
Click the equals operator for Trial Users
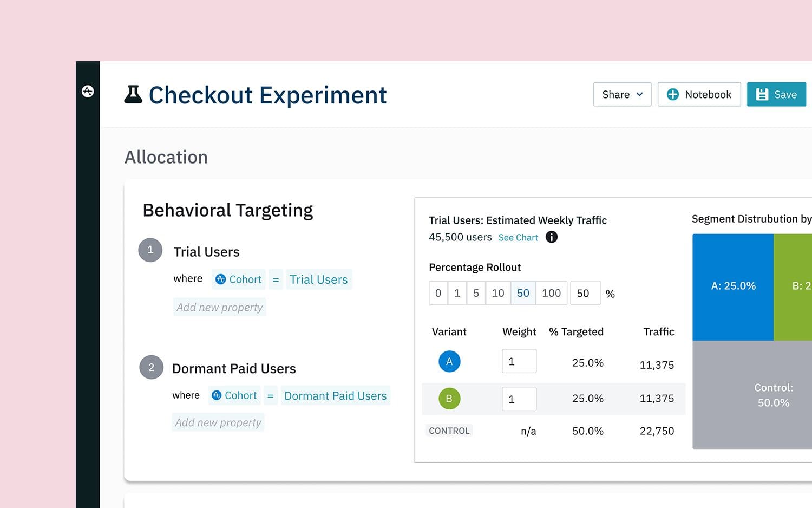pyautogui.click(x=276, y=279)
